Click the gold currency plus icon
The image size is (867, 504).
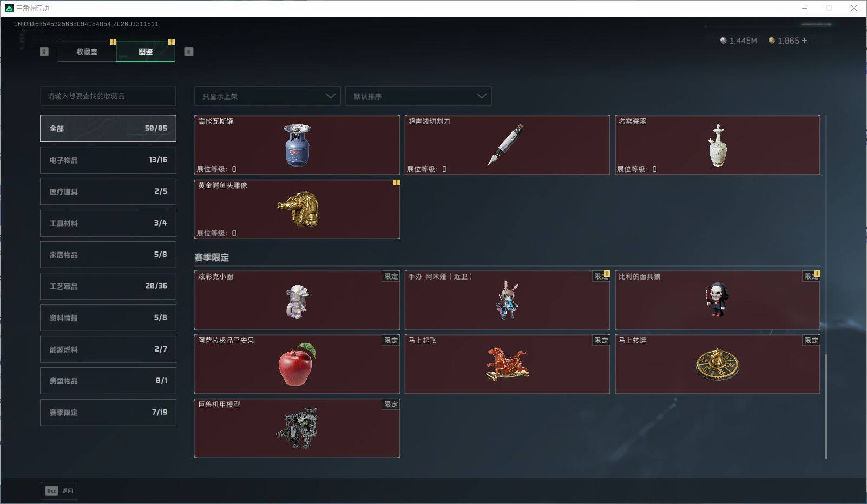coord(804,41)
